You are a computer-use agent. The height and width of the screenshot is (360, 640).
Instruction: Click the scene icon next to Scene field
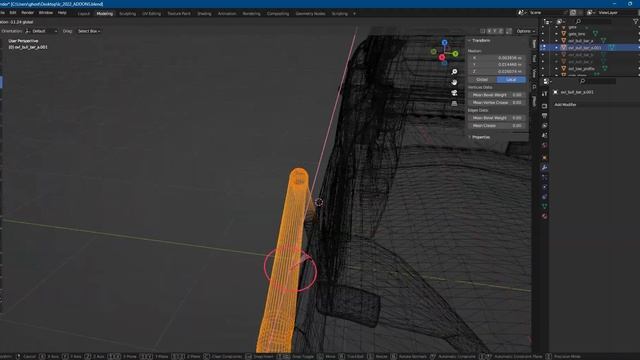pos(521,13)
